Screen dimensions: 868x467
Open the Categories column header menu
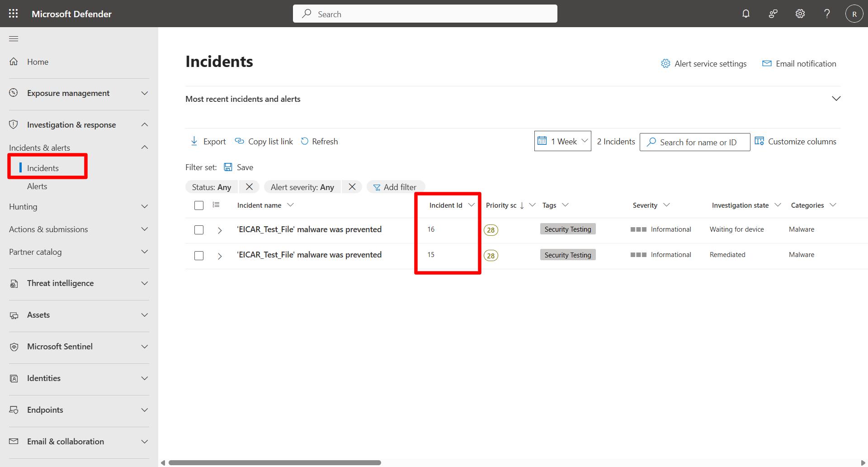point(833,205)
